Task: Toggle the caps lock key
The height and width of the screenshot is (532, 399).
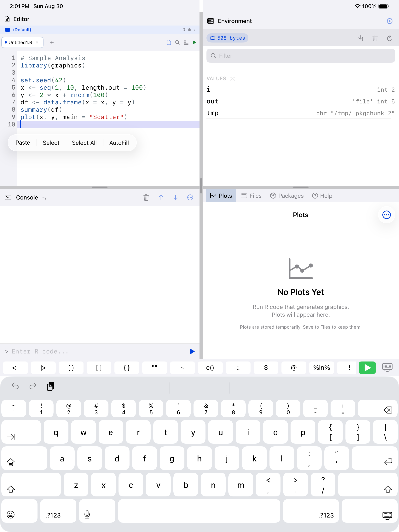Action: pyautogui.click(x=24, y=458)
